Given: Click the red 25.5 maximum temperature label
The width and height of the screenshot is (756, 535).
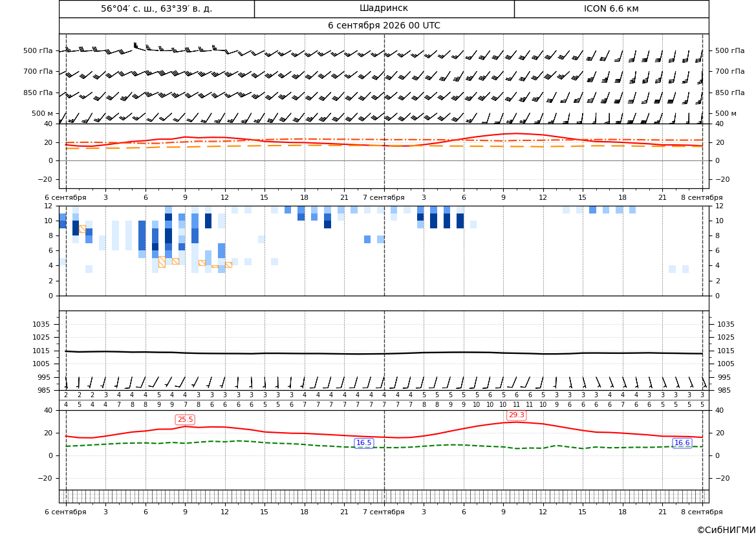Looking at the screenshot, I should click(185, 420).
